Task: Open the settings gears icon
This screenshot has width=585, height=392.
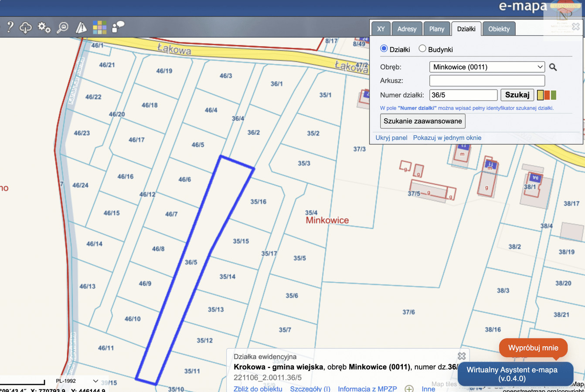Action: pos(44,27)
